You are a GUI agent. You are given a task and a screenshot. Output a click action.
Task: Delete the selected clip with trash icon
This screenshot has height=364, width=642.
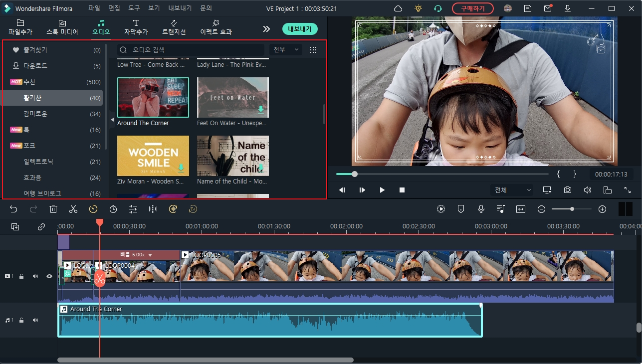53,209
